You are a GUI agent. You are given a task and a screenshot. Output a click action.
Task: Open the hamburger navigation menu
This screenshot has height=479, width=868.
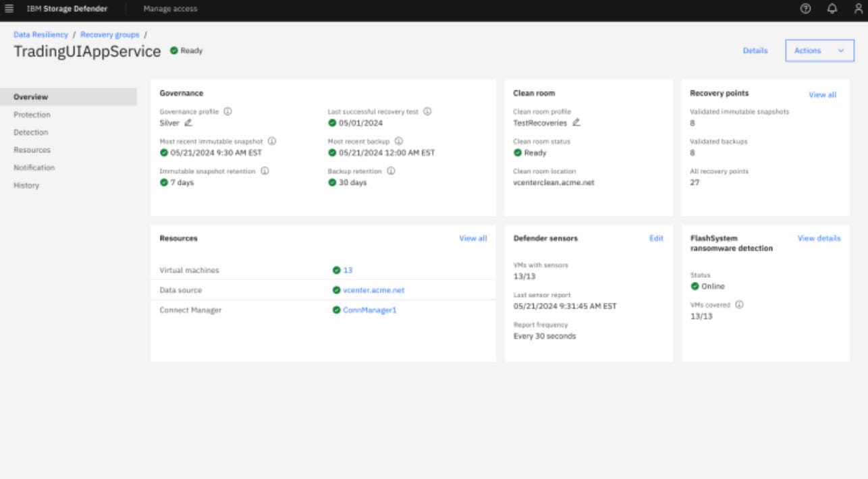click(x=9, y=9)
